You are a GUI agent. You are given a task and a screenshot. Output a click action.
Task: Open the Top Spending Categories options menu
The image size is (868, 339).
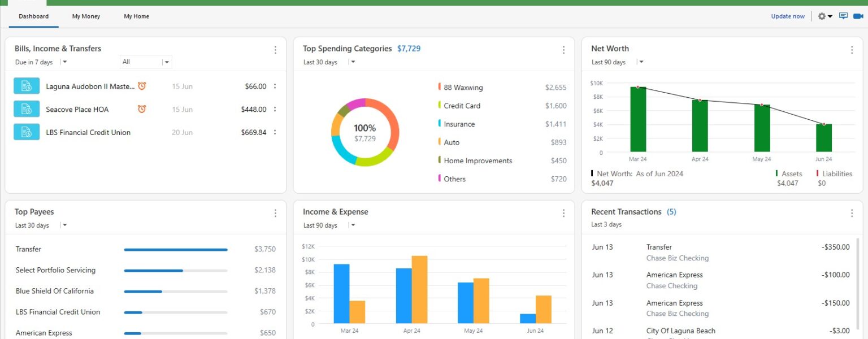pyautogui.click(x=563, y=50)
